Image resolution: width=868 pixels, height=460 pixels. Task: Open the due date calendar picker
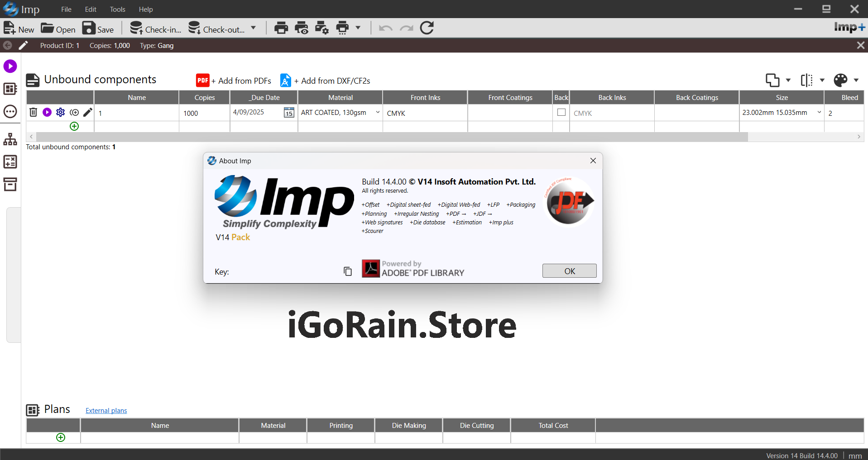[x=288, y=113]
